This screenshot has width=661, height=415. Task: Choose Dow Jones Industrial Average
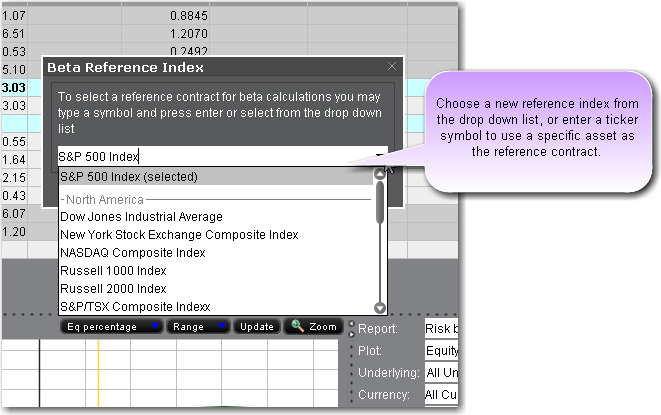(x=141, y=216)
